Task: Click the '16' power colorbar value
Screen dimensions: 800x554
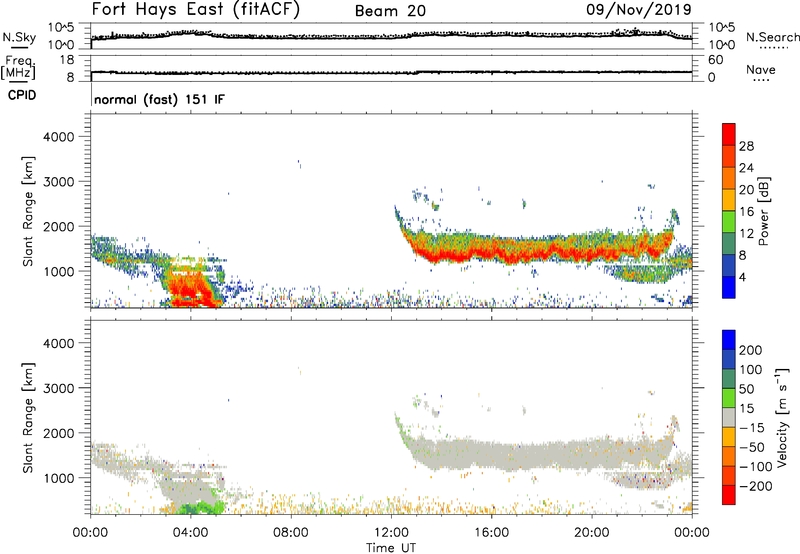Action: point(746,212)
